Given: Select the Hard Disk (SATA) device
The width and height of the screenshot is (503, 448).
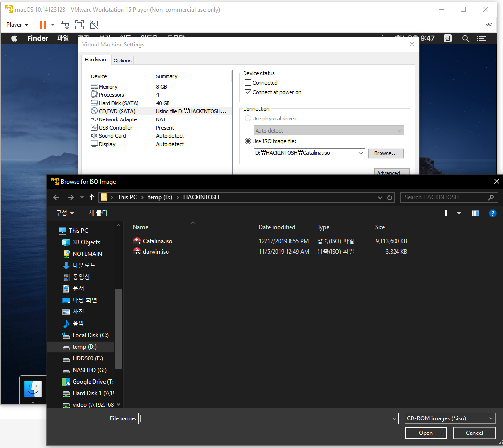Looking at the screenshot, I should [x=160, y=103].
